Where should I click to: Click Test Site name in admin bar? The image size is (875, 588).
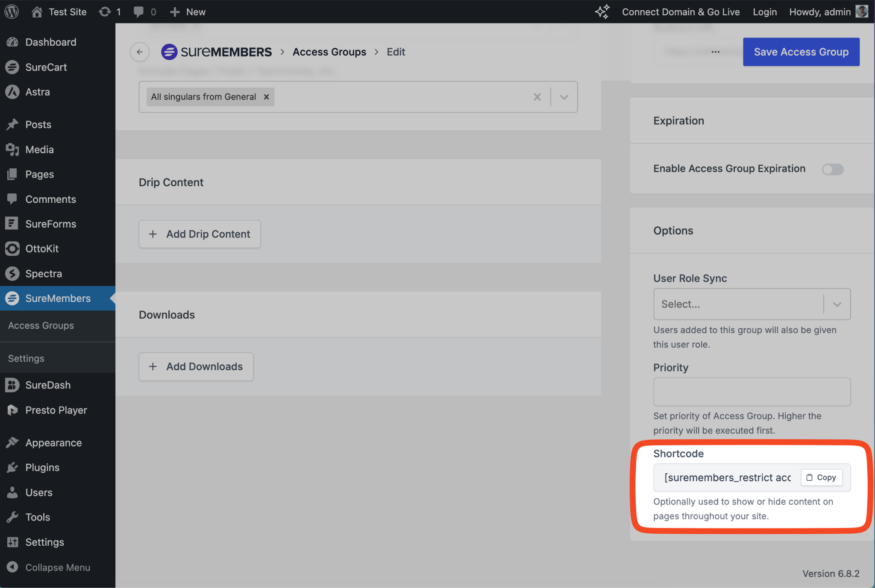click(x=68, y=12)
